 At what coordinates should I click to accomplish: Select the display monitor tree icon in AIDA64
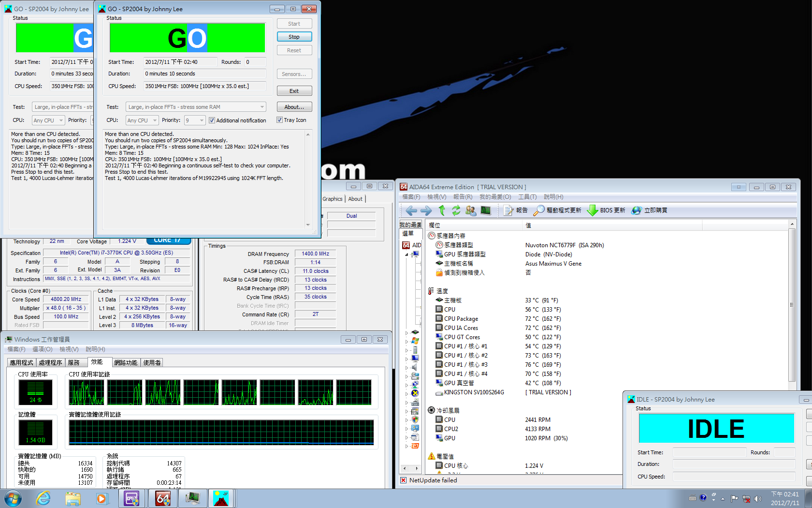pyautogui.click(x=415, y=358)
